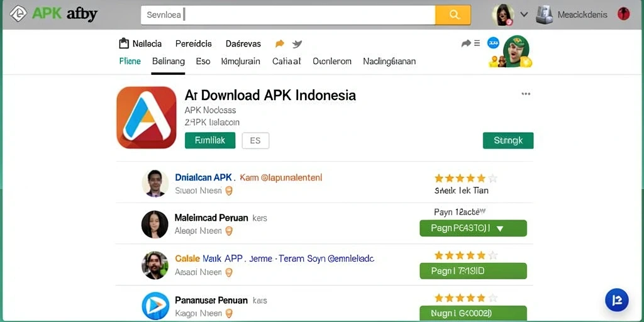Click the green Fumilak button
This screenshot has width=644, height=322.
pos(210,140)
